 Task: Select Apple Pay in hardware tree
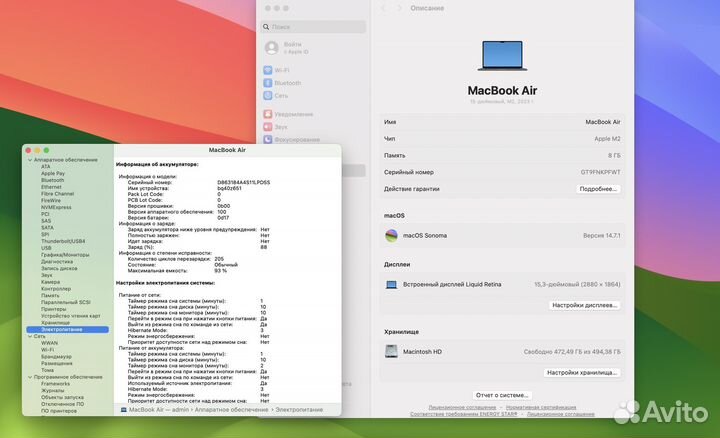point(53,174)
